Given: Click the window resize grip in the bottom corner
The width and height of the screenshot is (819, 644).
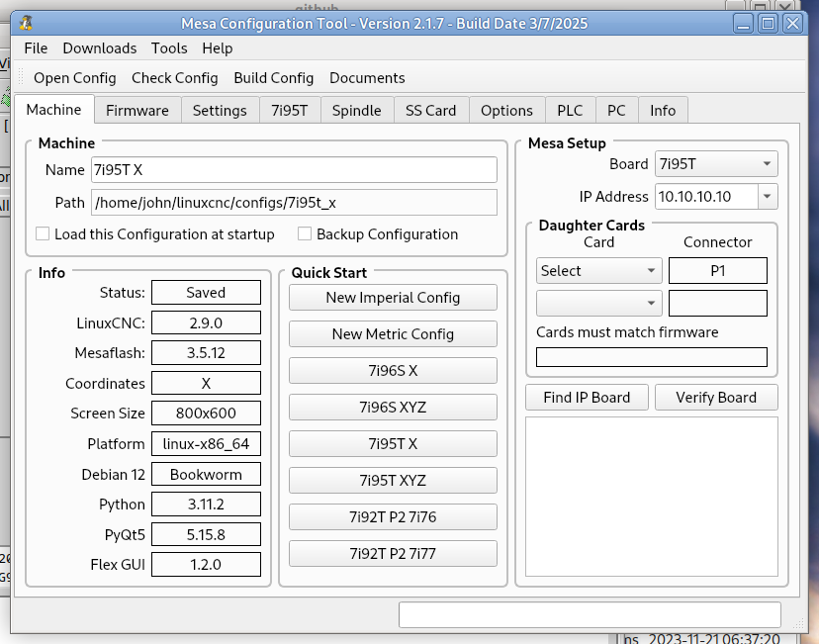Looking at the screenshot, I should click(799, 623).
